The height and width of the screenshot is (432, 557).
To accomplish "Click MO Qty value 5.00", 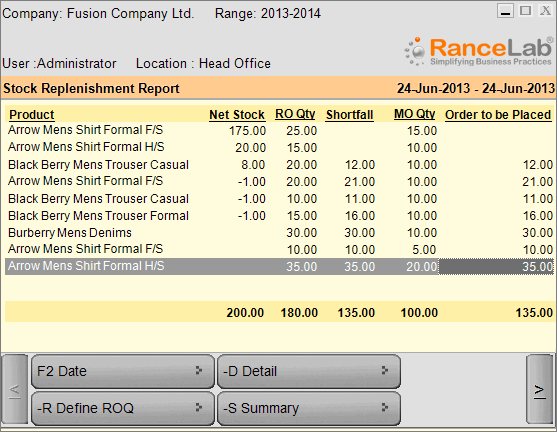I will pyautogui.click(x=424, y=250).
